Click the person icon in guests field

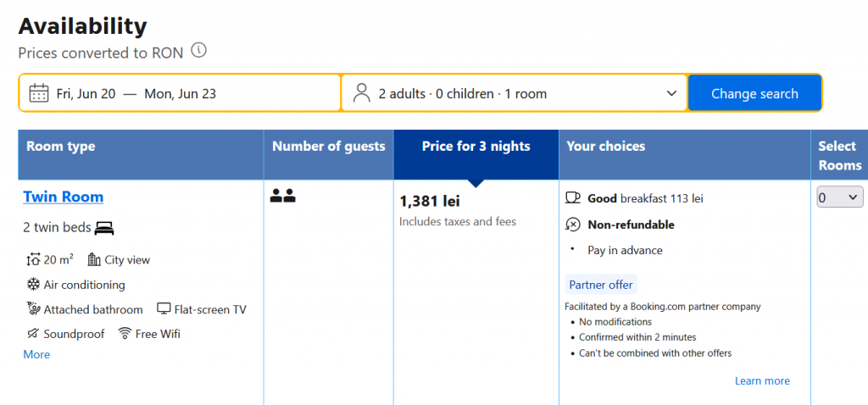pos(362,93)
